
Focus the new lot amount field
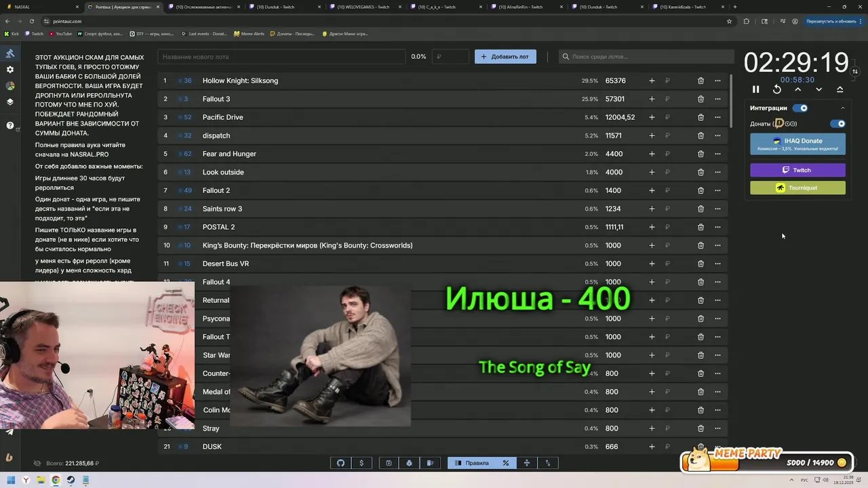pos(450,57)
